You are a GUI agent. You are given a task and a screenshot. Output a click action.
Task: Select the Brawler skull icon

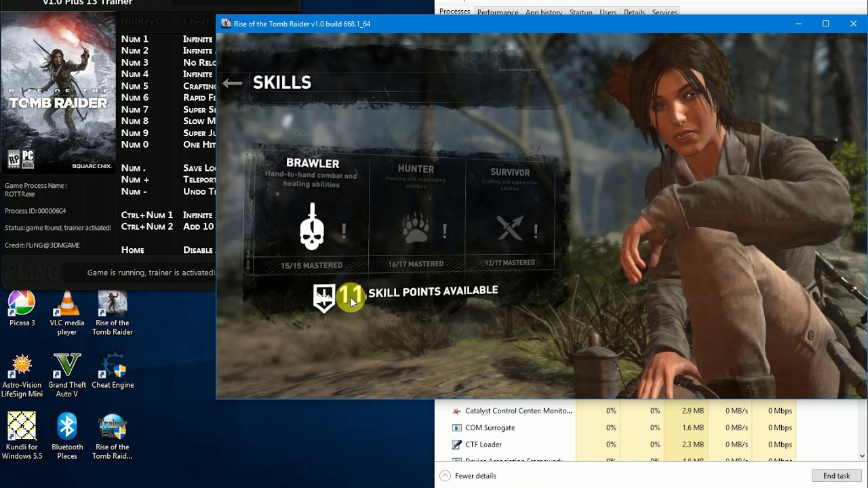[312, 226]
